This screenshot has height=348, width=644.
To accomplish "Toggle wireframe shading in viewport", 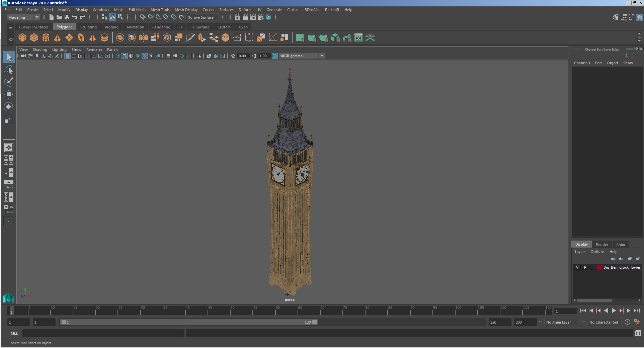I will pyautogui.click(x=118, y=56).
